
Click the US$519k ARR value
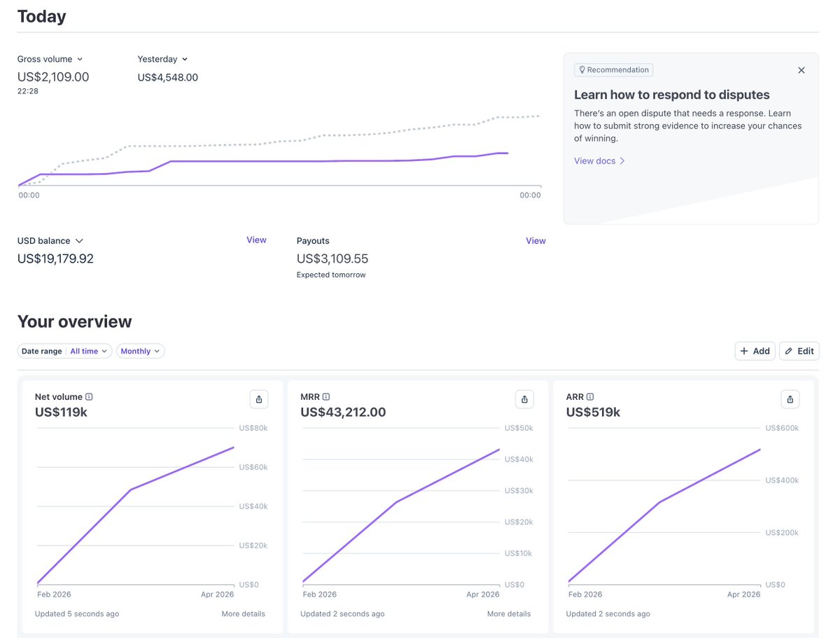(x=593, y=412)
